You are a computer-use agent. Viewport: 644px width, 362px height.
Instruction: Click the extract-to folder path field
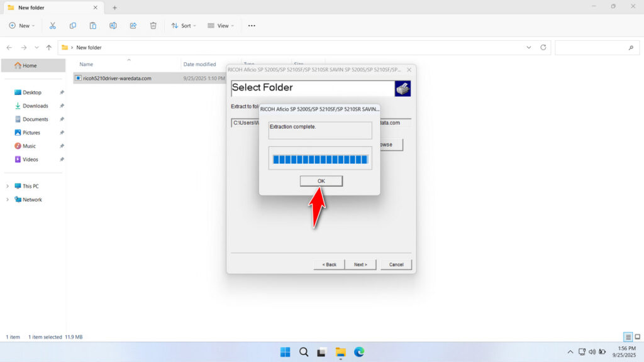[x=321, y=123]
